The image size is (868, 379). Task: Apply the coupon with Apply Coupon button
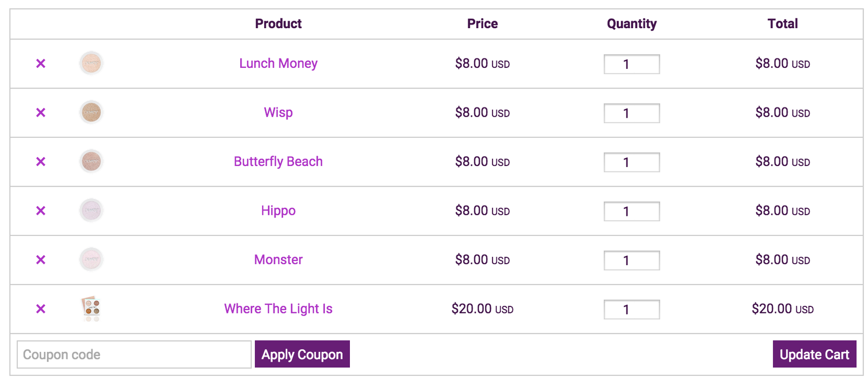coord(302,354)
